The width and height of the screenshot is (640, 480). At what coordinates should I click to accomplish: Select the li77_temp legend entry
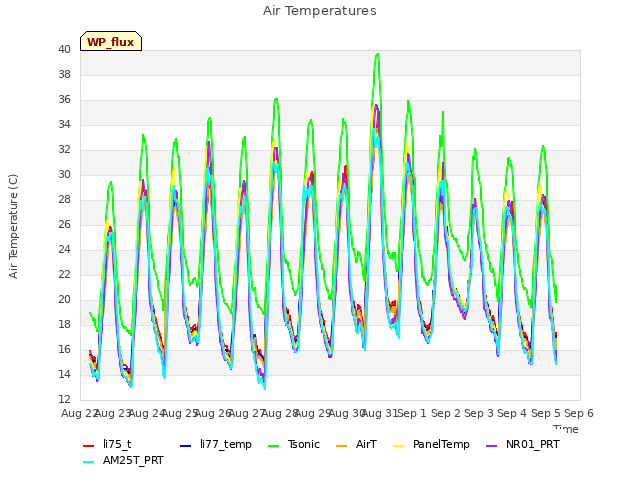coord(216,444)
